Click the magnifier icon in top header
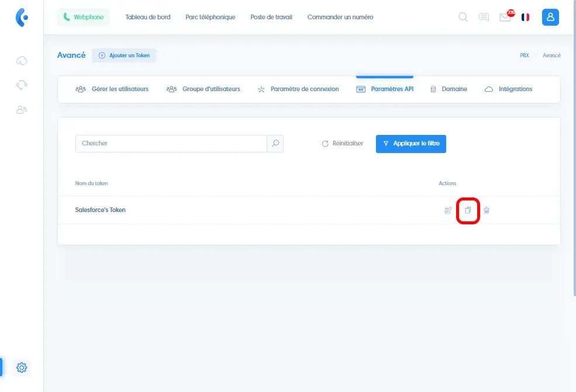This screenshot has height=392, width=576. [x=463, y=18]
